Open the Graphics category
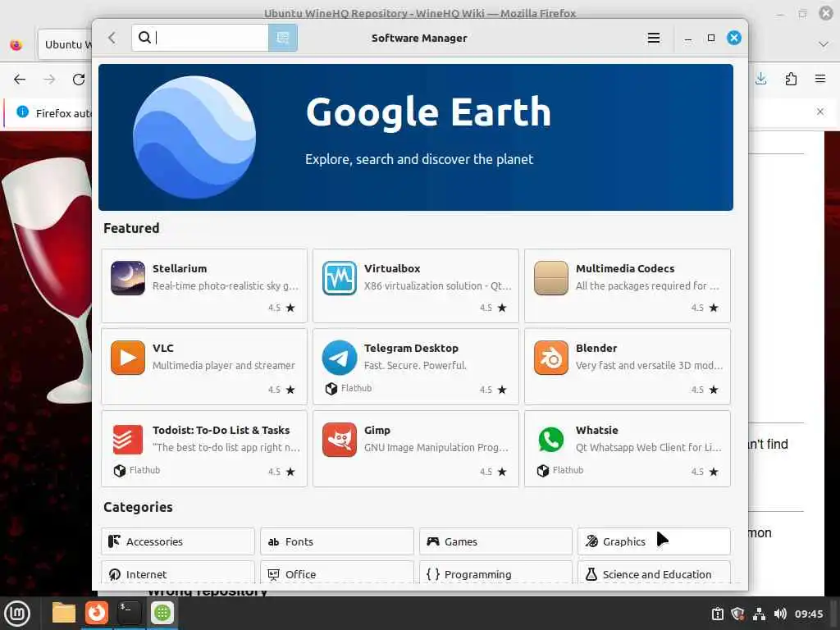Image resolution: width=840 pixels, height=630 pixels. 654,541
